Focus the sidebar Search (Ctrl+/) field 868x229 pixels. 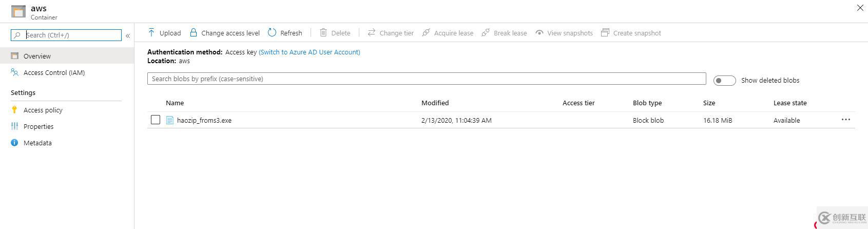pyautogui.click(x=66, y=35)
